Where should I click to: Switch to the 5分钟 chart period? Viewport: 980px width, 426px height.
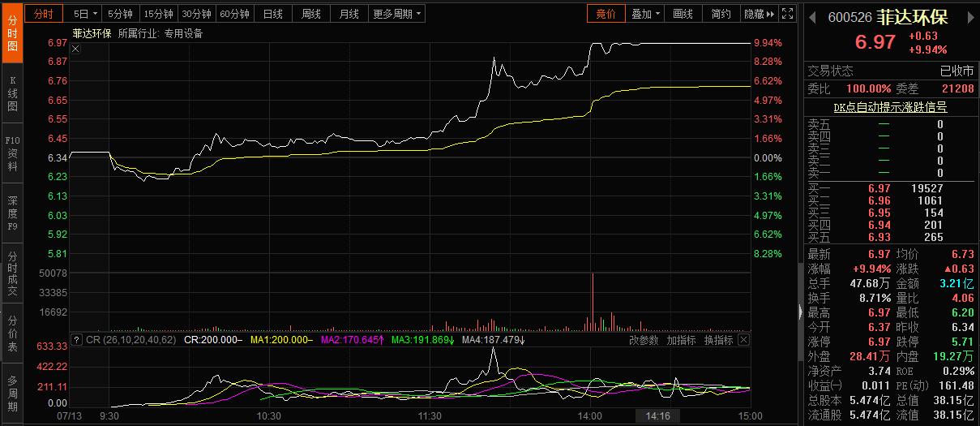point(120,14)
